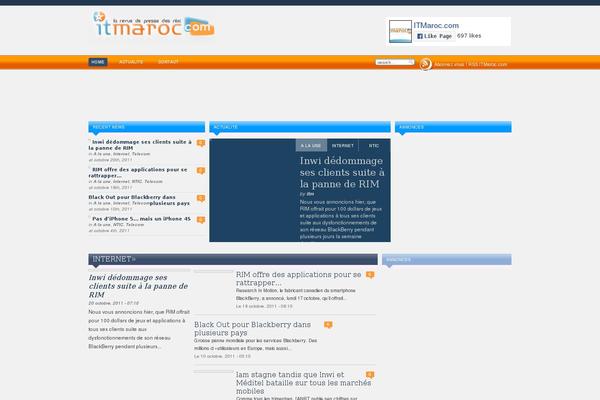Click the RSS feed icon in the orange bar
Image resolution: width=600 pixels, height=400 pixels.
coord(425,64)
